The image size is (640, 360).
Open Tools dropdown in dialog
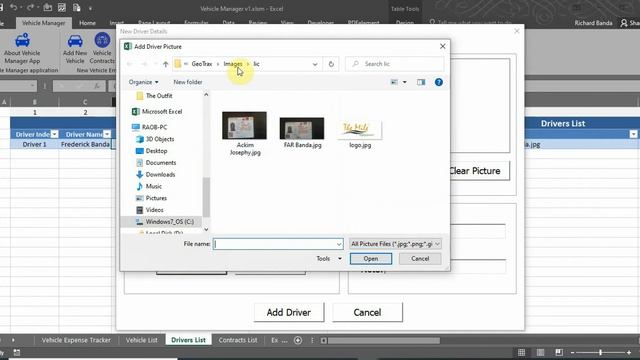pyautogui.click(x=329, y=259)
